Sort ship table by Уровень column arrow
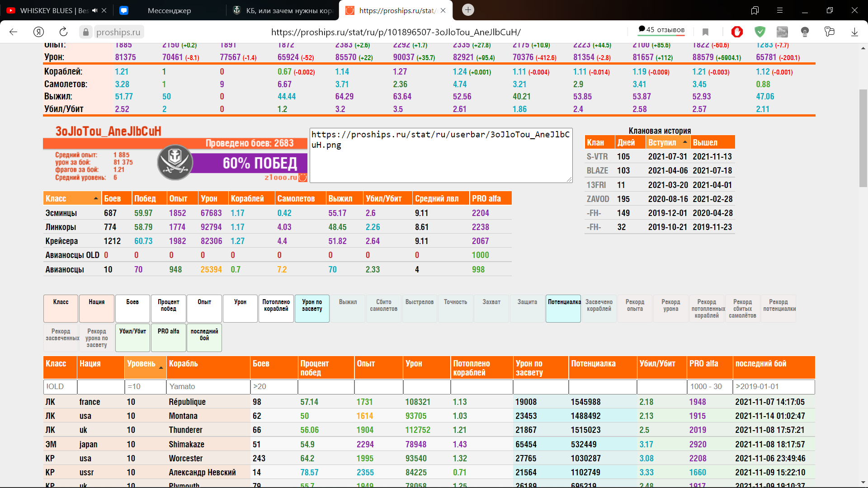Image resolution: width=868 pixels, height=488 pixels. (x=161, y=367)
